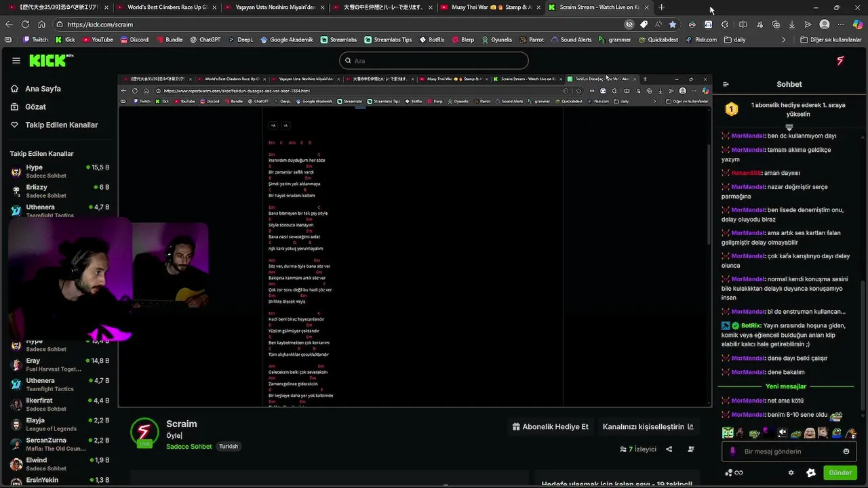Open chat settings gear icon

791,472
